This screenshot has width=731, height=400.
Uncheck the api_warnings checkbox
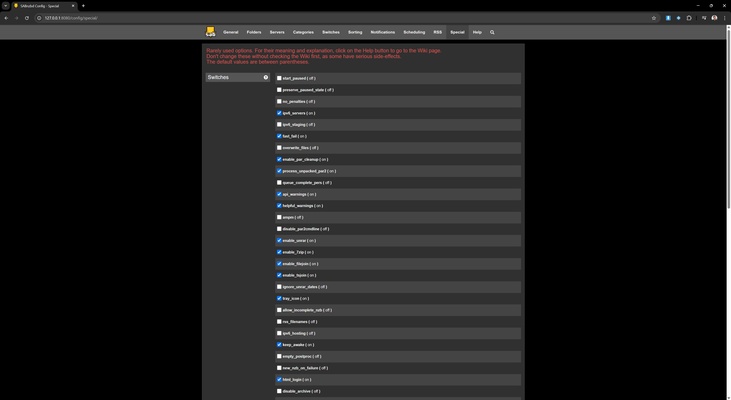pyautogui.click(x=279, y=194)
